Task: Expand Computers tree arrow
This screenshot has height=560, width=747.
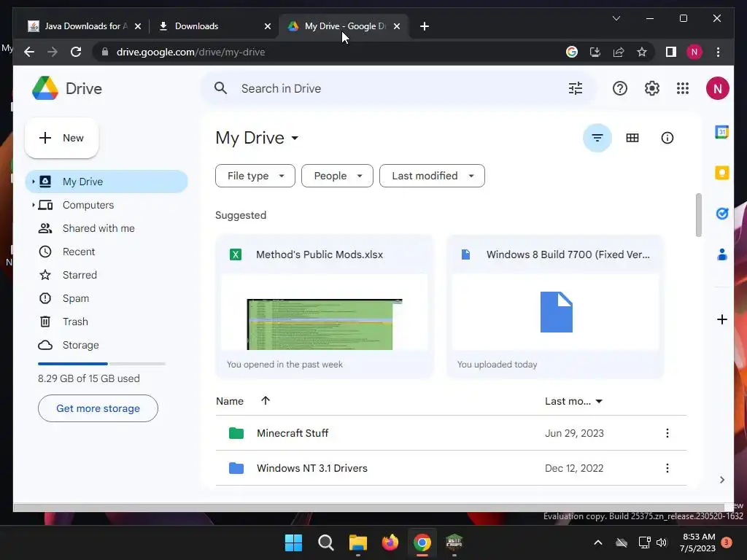Action: [x=33, y=205]
